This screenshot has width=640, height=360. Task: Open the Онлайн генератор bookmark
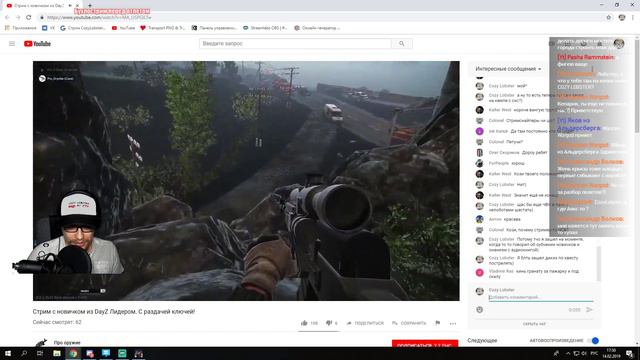[317, 28]
